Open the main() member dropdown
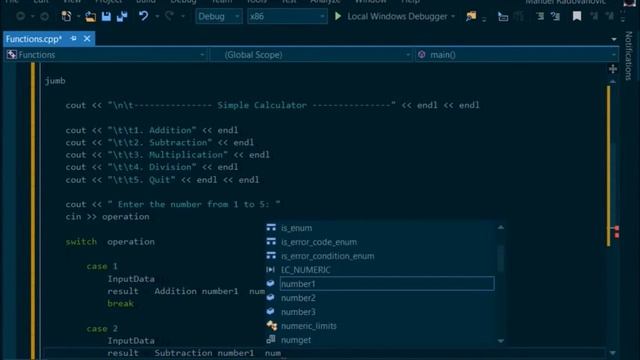640x360 pixels. (x=516, y=55)
